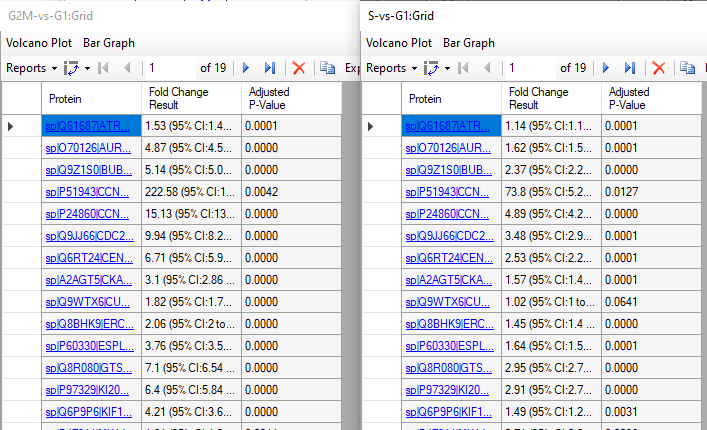Click red delete X in S-vs-G1 toolbar
The width and height of the screenshot is (707, 430).
click(x=658, y=68)
